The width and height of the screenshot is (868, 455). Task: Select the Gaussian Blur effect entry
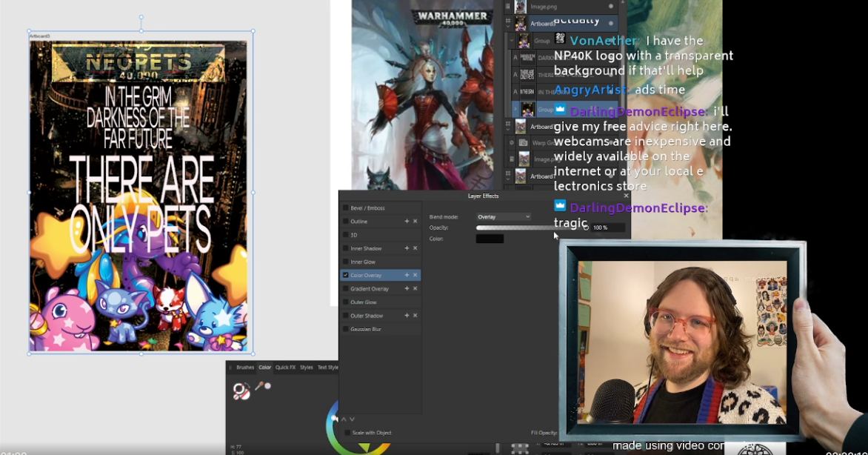tap(366, 329)
